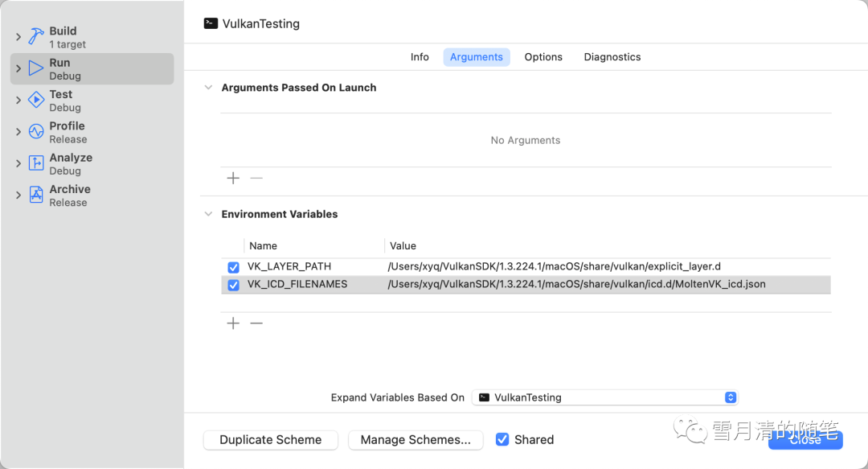Expand the Build action disclosure chevron
This screenshot has width=868, height=469.
(x=18, y=37)
